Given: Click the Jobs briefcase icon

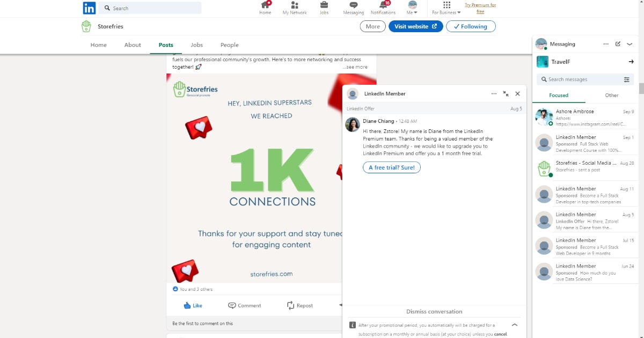Looking at the screenshot, I should click(x=324, y=5).
